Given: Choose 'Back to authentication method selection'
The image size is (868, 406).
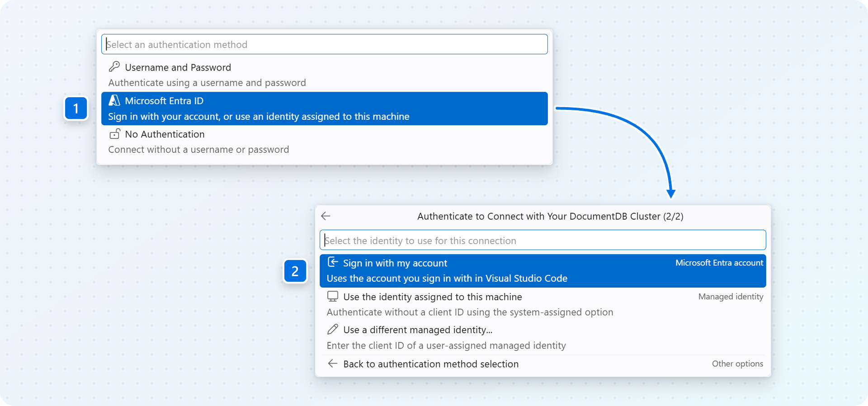Looking at the screenshot, I should [x=542, y=364].
